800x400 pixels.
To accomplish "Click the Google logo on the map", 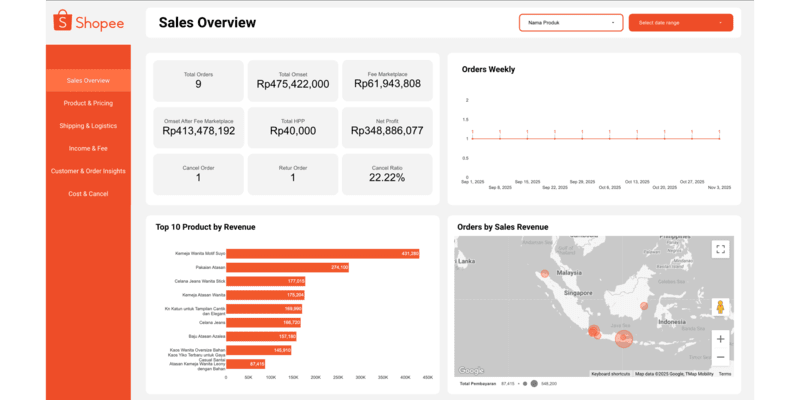I will (x=471, y=370).
